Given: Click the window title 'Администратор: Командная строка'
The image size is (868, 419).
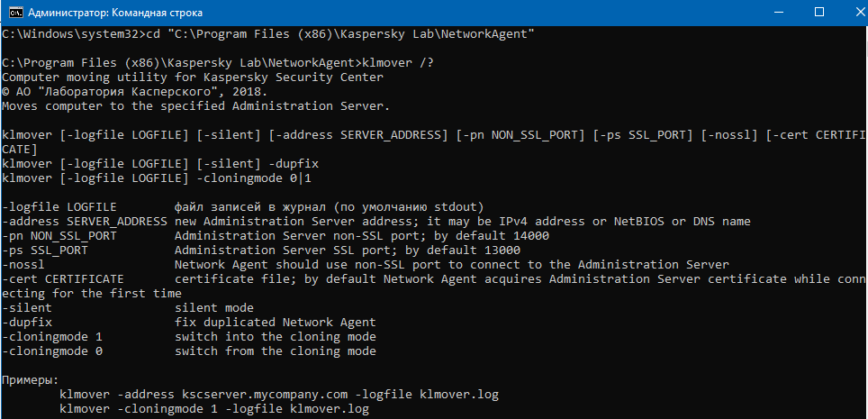Looking at the screenshot, I should pyautogui.click(x=115, y=14).
